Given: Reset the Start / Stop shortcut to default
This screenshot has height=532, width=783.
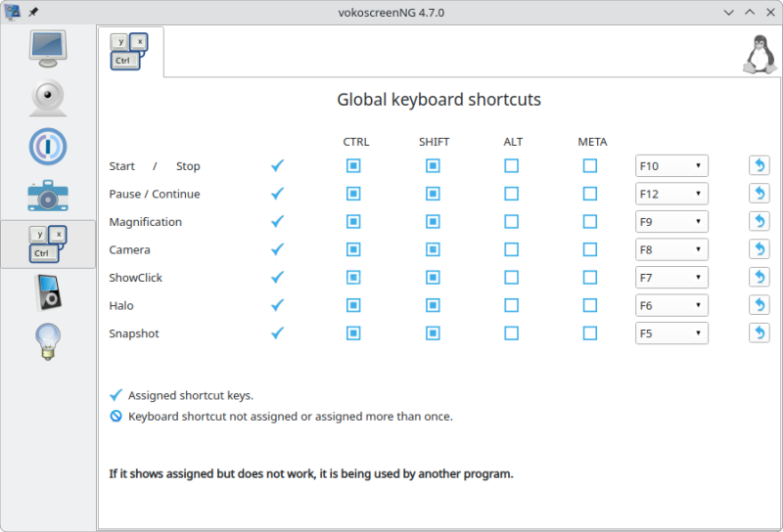Looking at the screenshot, I should [760, 165].
